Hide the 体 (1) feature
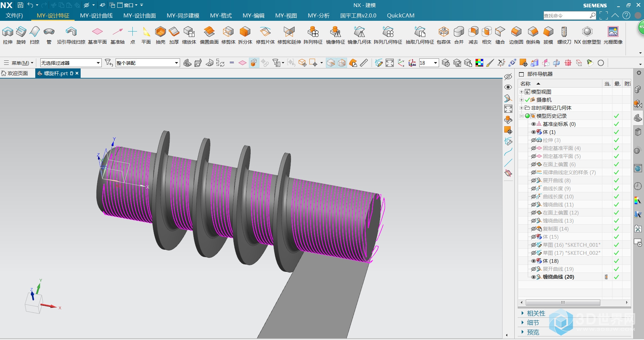The height and width of the screenshot is (340, 644). pos(533,132)
